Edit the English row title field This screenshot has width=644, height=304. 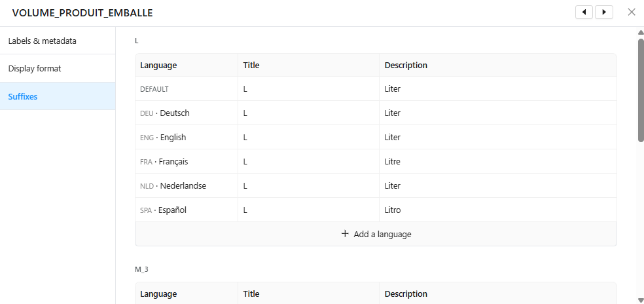(308, 138)
